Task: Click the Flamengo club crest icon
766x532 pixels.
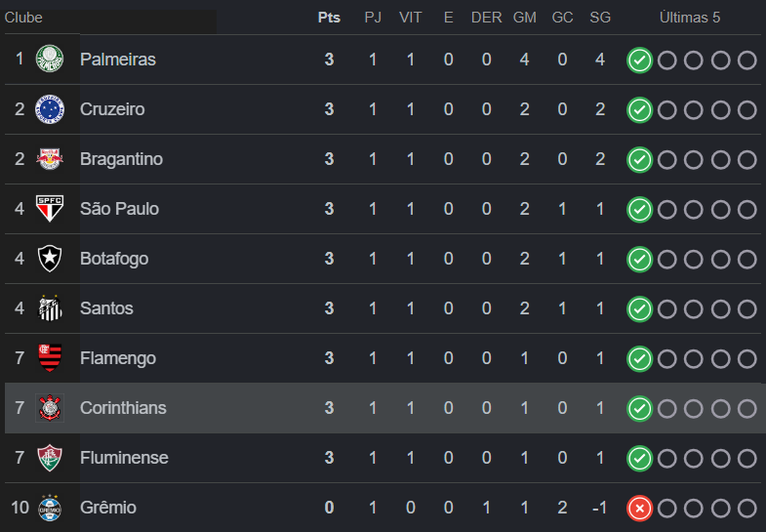Action: coord(49,358)
